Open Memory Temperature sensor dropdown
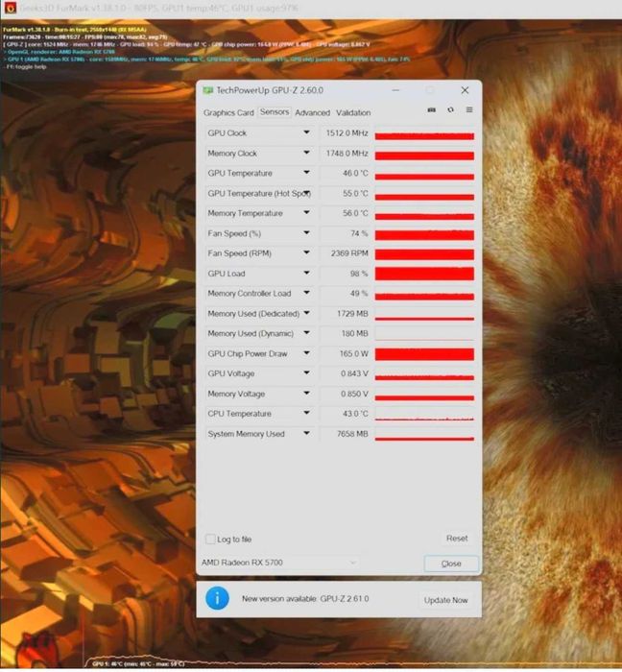 306,213
